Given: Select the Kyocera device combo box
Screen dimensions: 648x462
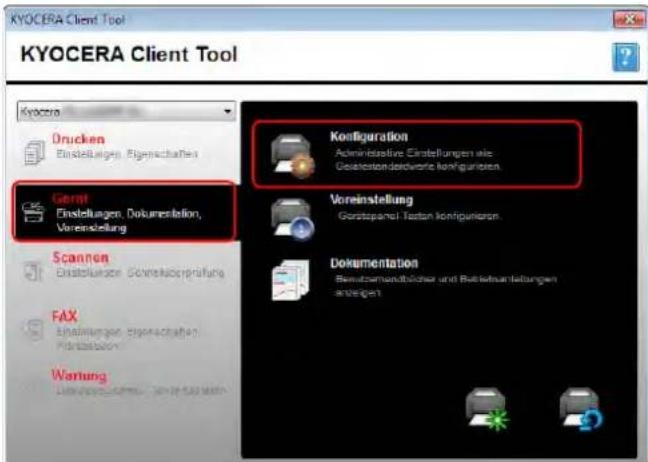Looking at the screenshot, I should [x=126, y=112].
